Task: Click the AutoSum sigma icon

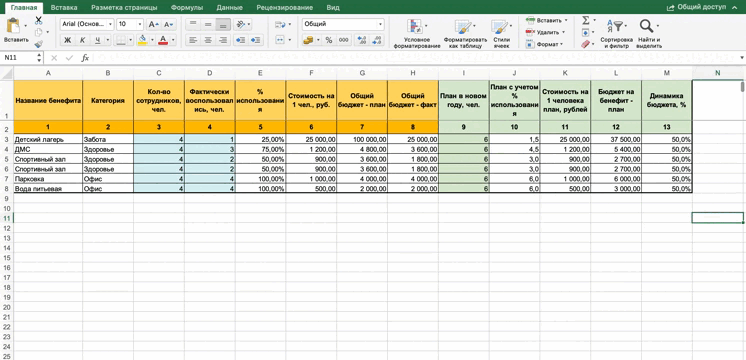Action: coord(586,20)
